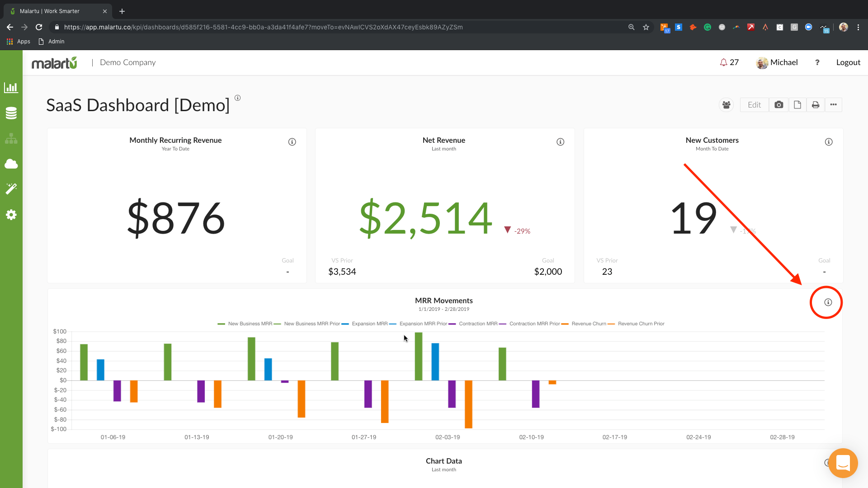Click the $2,514 Net Revenue value
The image size is (868, 488).
point(426,218)
